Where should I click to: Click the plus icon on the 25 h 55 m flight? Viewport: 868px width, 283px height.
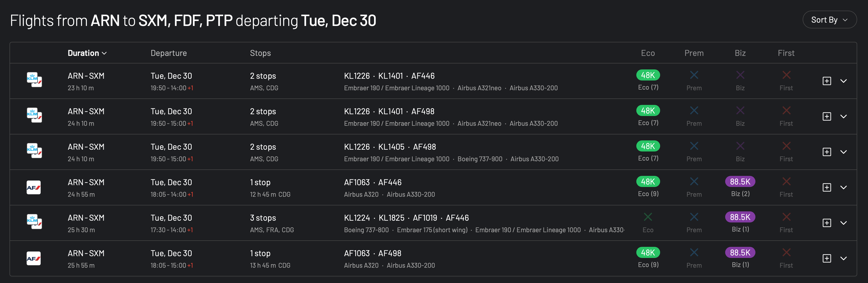click(826, 258)
